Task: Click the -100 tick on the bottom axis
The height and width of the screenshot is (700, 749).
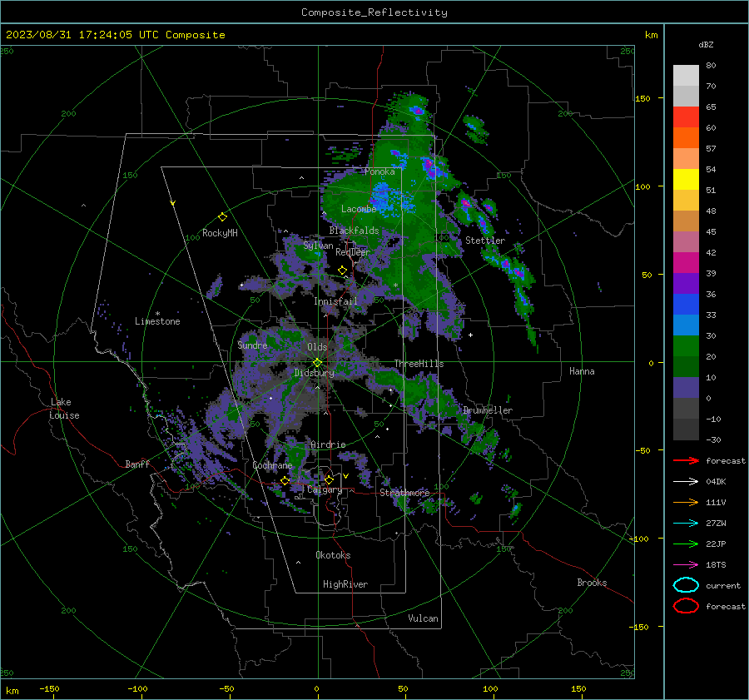Action: tap(137, 688)
